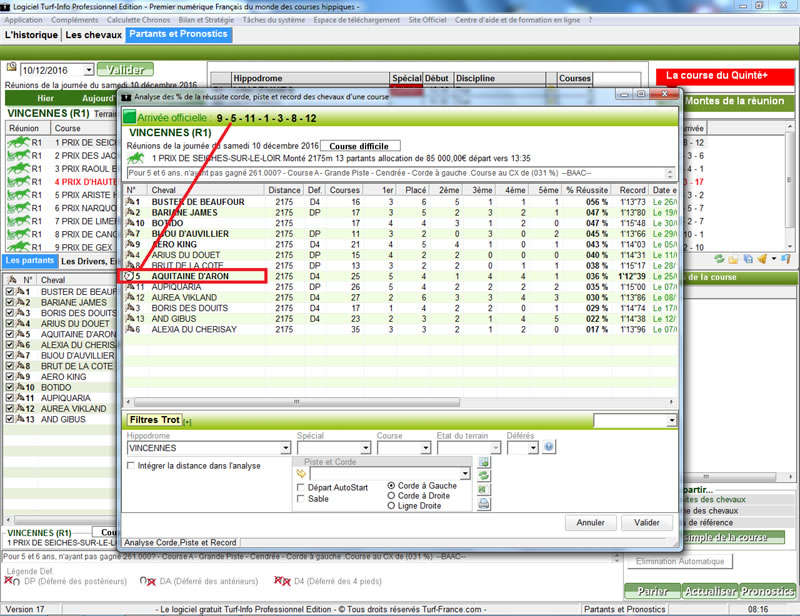Click the blue help icon next to Déférés
This screenshot has width=800, height=616.
pyautogui.click(x=548, y=447)
